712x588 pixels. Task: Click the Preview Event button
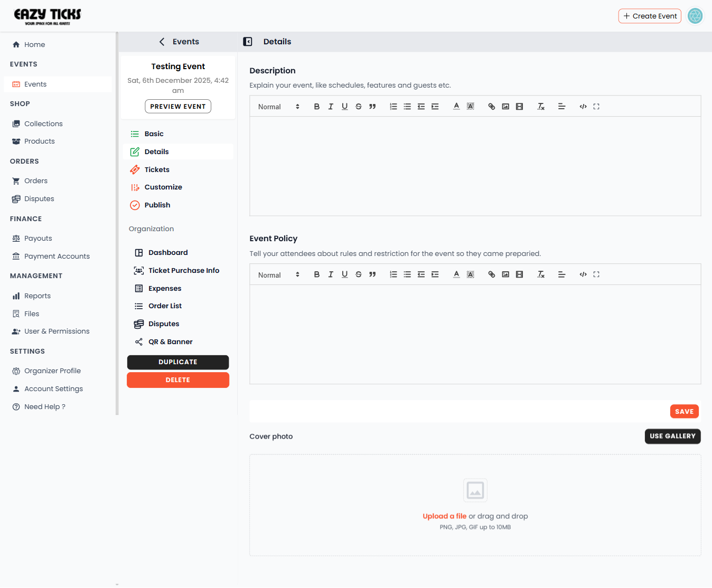coord(178,107)
